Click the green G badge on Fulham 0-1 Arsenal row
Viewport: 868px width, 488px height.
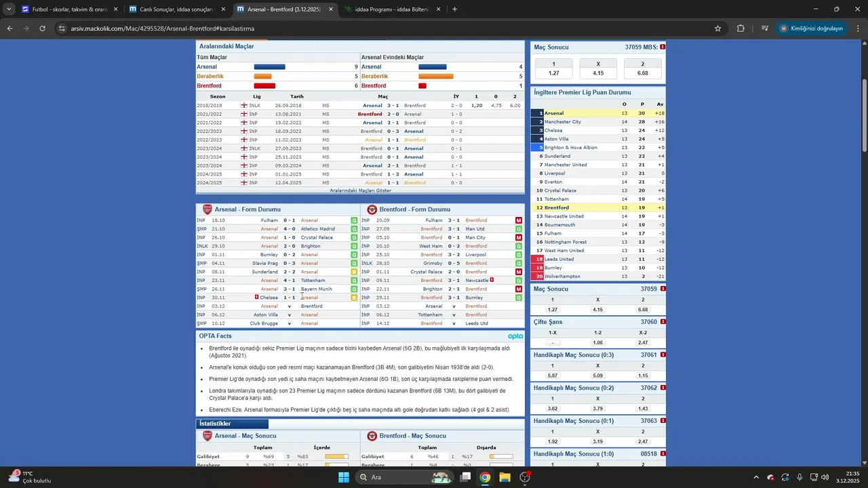[x=354, y=220]
